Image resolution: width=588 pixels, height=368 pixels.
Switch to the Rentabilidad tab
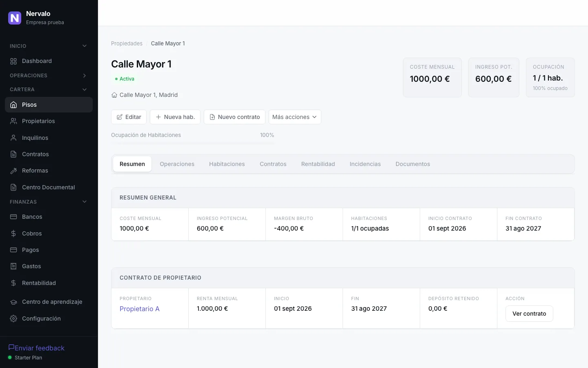(318, 164)
